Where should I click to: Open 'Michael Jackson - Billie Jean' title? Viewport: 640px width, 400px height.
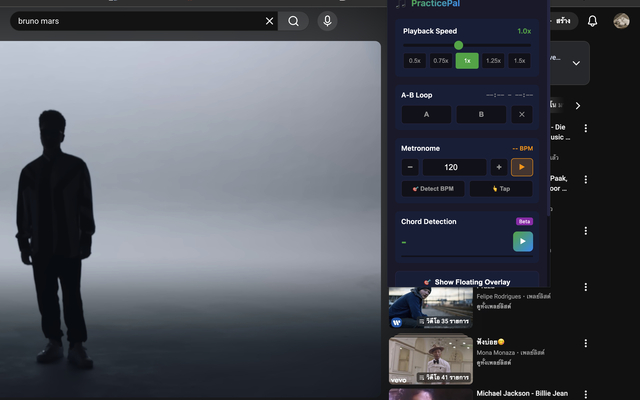(522, 393)
